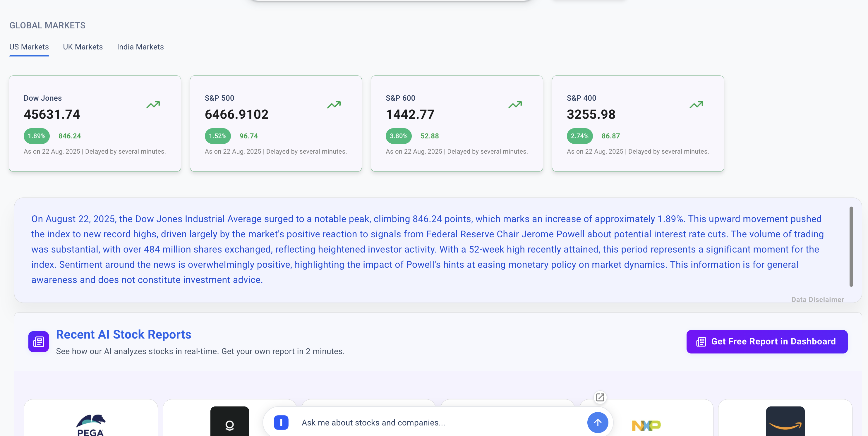Open the Data Disclaimer link
868x436 pixels.
818,299
